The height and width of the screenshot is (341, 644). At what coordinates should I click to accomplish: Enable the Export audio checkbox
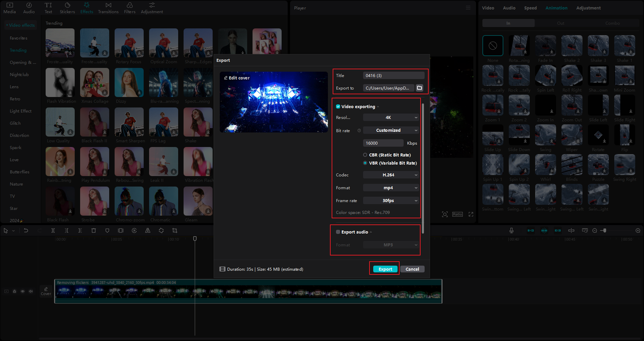pos(338,232)
